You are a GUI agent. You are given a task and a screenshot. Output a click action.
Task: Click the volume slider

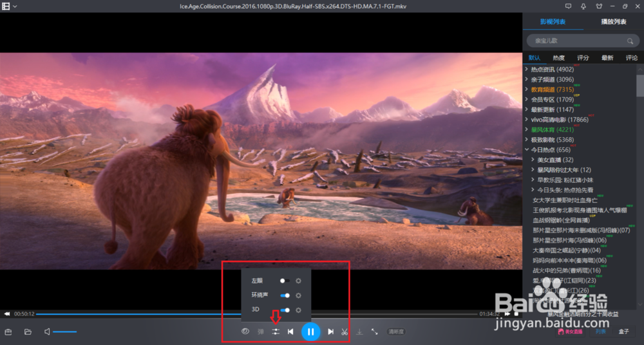tap(65, 332)
